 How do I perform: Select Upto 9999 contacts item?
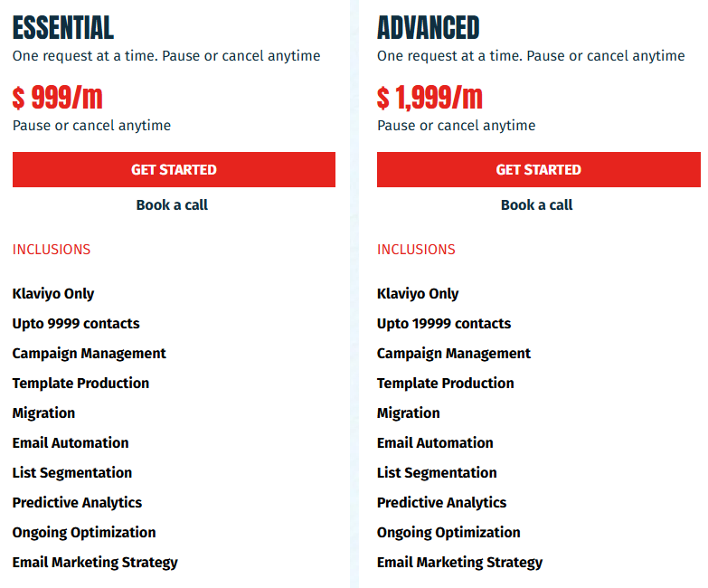coord(76,323)
